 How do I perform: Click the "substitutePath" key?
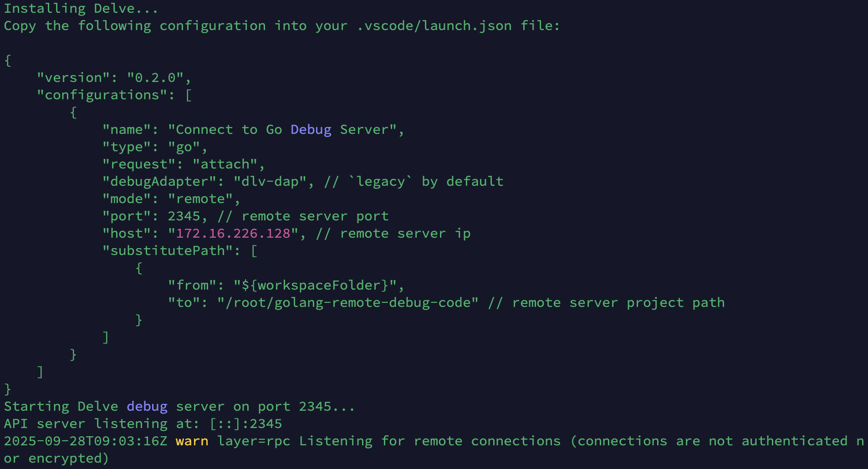[x=168, y=251]
